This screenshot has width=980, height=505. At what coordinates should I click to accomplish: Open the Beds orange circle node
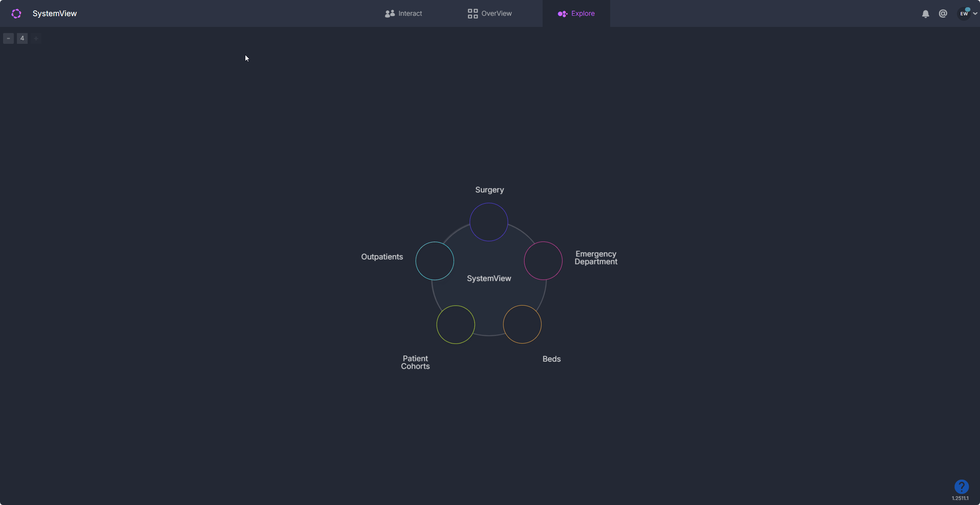522,324
